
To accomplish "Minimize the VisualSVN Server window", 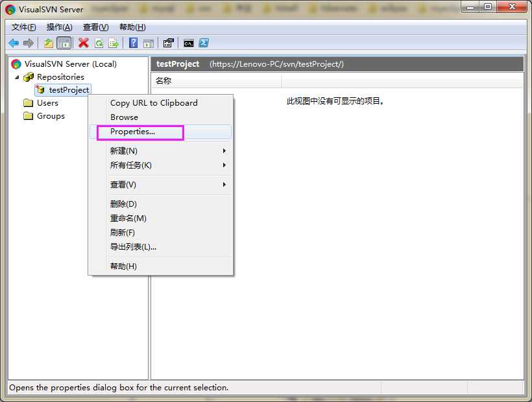I will (x=470, y=7).
